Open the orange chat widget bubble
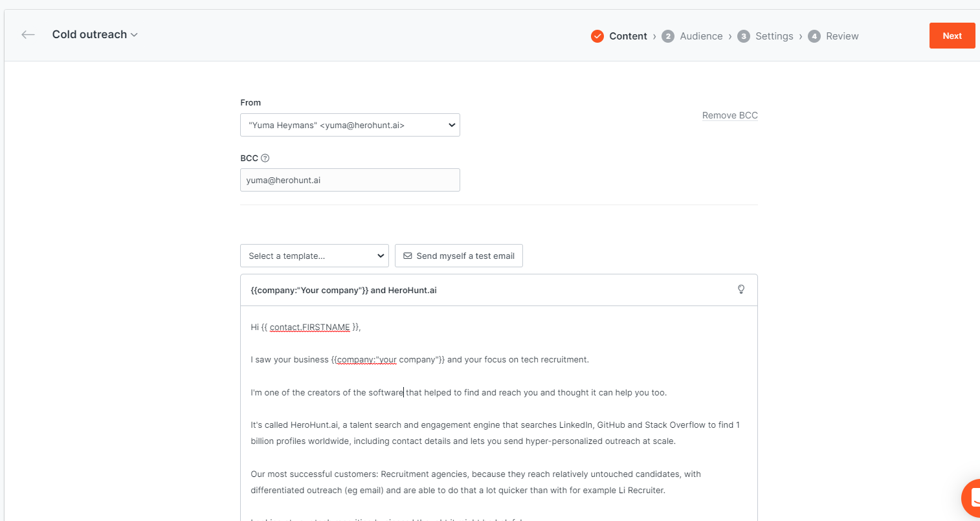The height and width of the screenshot is (521, 980). 971,498
